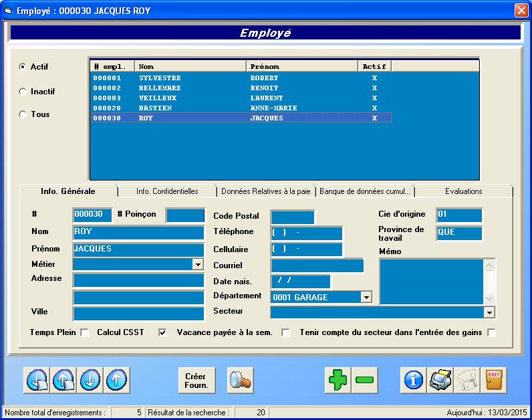Image resolution: width=532 pixels, height=420 pixels.
Task: Enable the Temps Plein checkbox
Action: pyautogui.click(x=85, y=332)
